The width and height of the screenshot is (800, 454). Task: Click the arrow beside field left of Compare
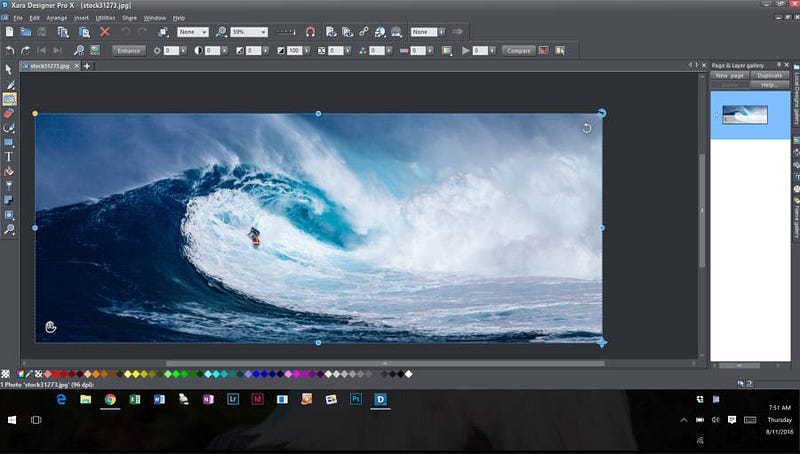tap(492, 51)
